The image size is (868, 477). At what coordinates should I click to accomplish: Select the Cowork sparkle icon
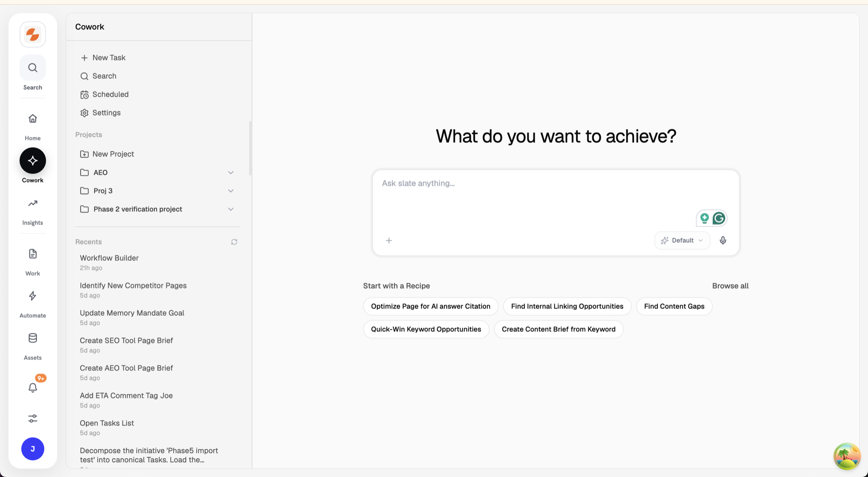click(33, 160)
